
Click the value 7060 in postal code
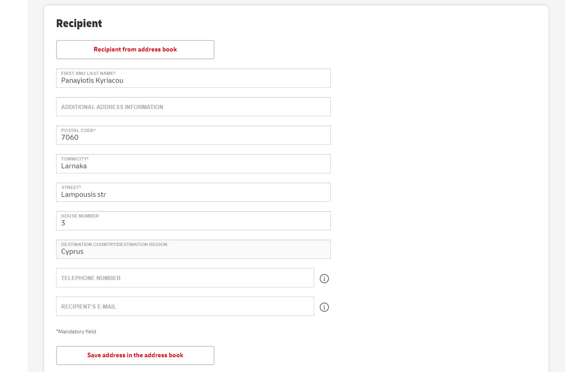click(70, 137)
